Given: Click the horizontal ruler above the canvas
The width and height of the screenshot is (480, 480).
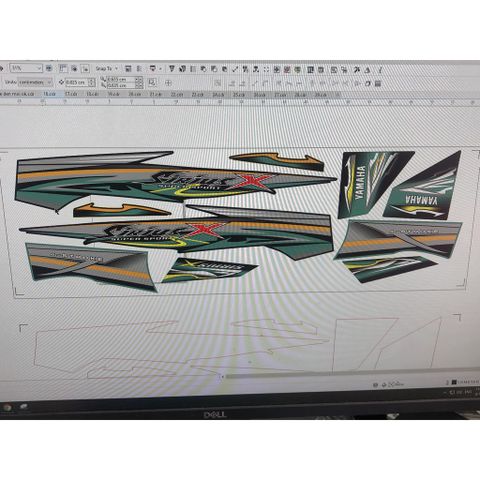Looking at the screenshot, I should (240, 102).
